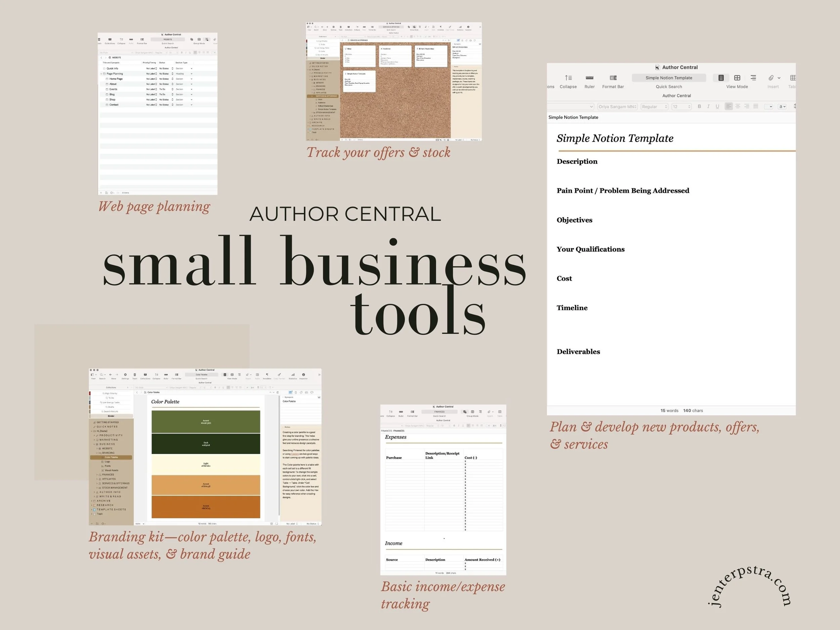Click the Coolors link in the Notes panel
This screenshot has height=630, width=840.
click(x=295, y=454)
